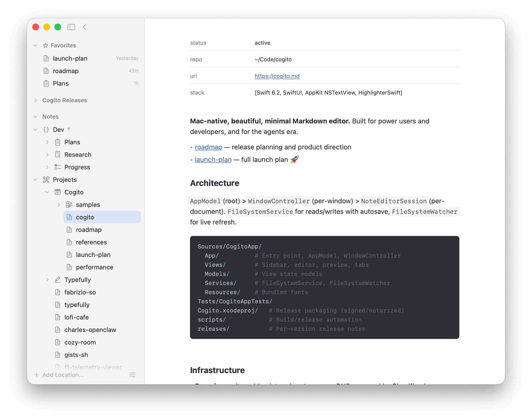Click the Infrastructure heading
This screenshot has height=420, width=532.
pyautogui.click(x=218, y=371)
